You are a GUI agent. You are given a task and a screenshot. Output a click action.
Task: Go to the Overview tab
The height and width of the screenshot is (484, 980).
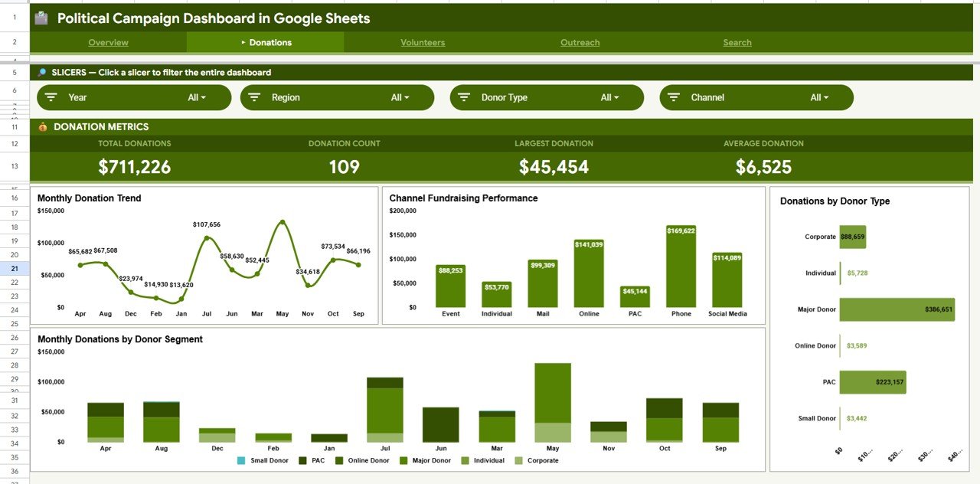click(x=108, y=43)
